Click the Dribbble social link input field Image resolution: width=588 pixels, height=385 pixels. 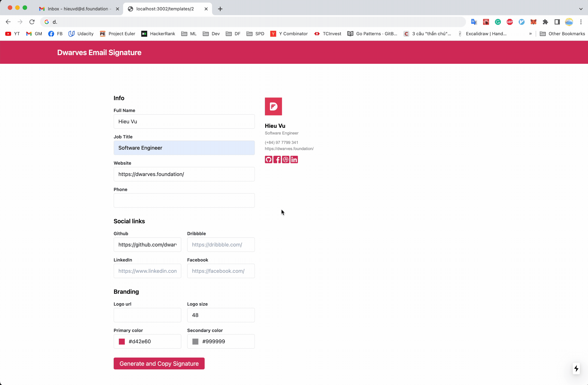tap(221, 245)
